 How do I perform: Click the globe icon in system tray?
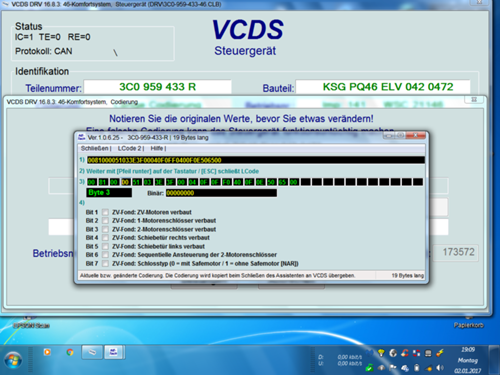click(393, 353)
